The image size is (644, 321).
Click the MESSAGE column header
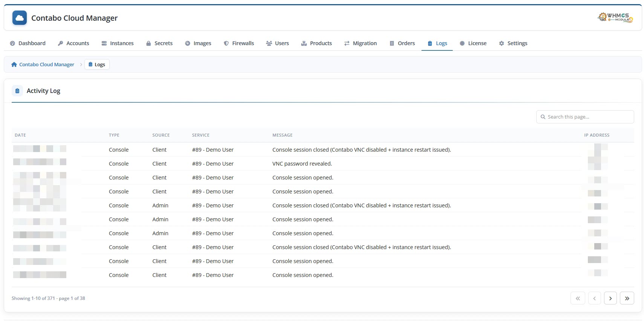(x=283, y=135)
